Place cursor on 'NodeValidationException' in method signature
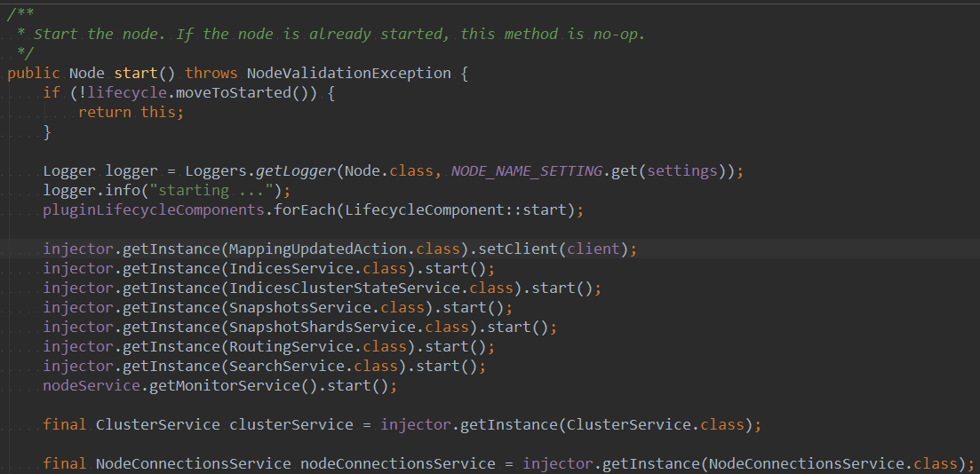The height and width of the screenshot is (474, 980). [349, 73]
